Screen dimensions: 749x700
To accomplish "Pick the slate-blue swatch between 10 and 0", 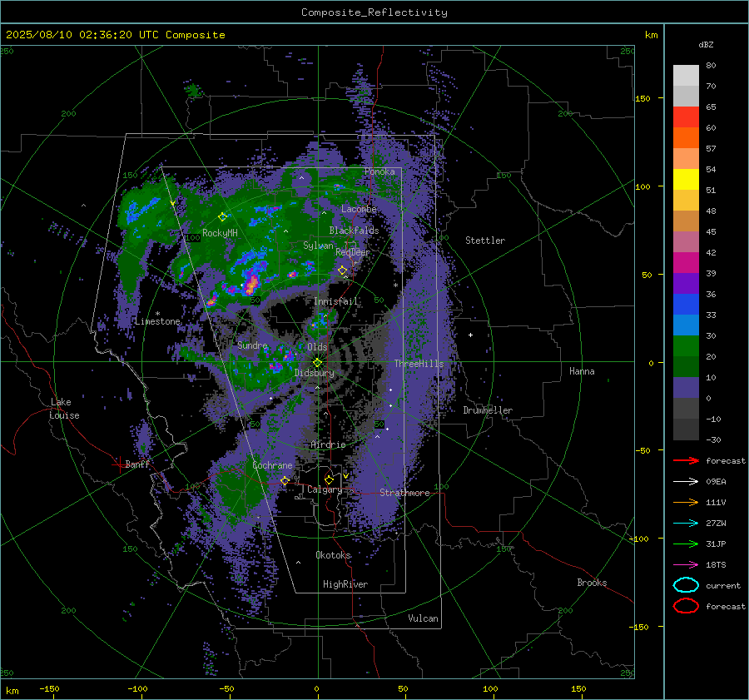I will [x=686, y=387].
